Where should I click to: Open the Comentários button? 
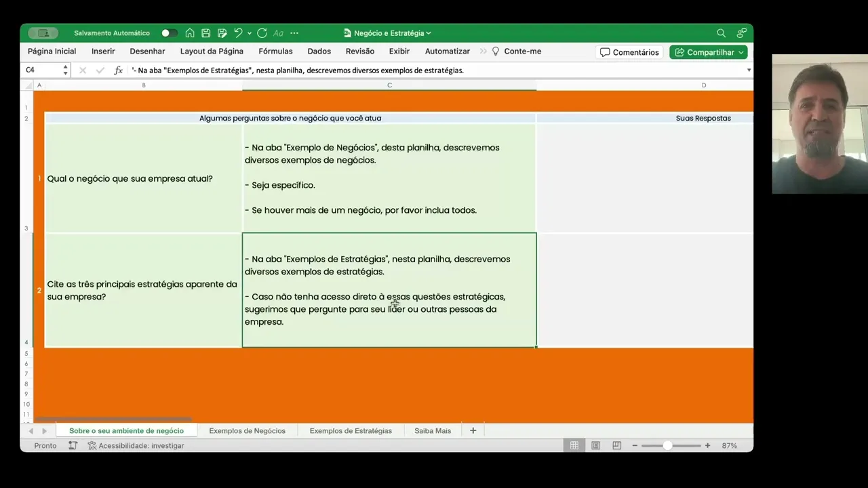(x=629, y=52)
